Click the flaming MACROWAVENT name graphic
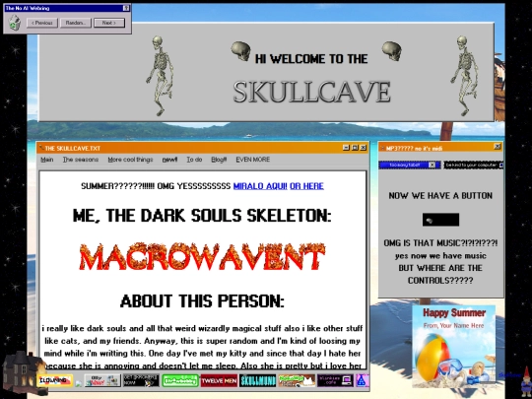The image size is (532, 399). click(x=202, y=257)
